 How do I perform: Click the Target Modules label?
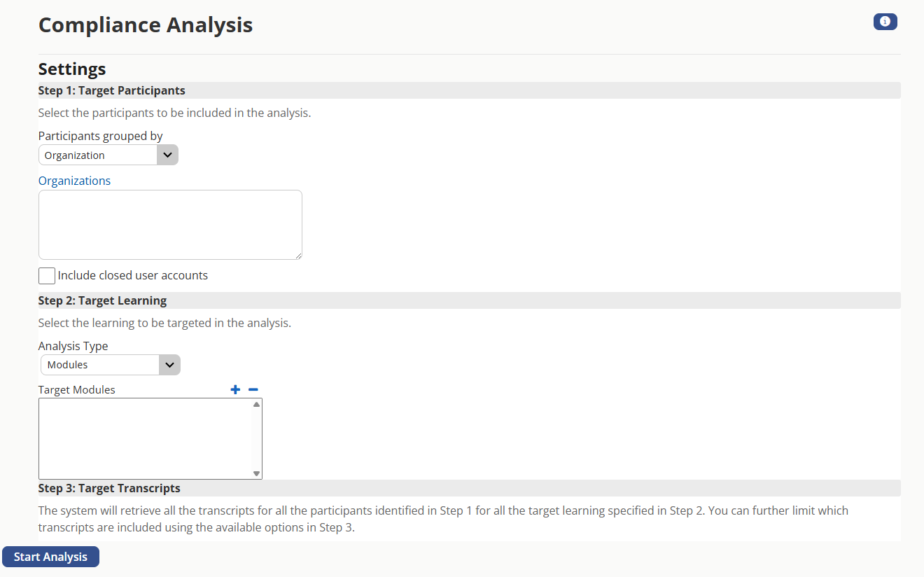click(x=77, y=389)
